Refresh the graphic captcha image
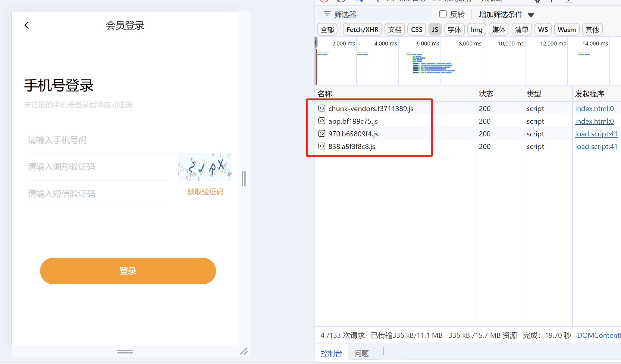Image resolution: width=621 pixels, height=364 pixels. (205, 167)
